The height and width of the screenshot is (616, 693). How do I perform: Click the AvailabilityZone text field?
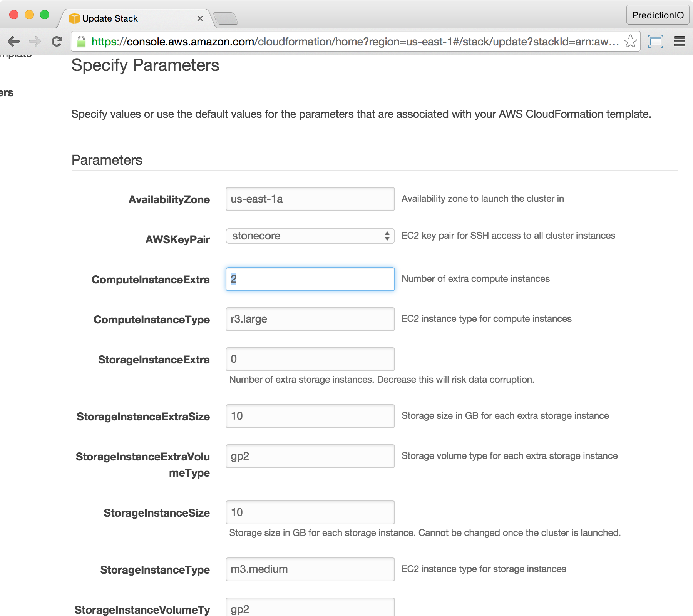pyautogui.click(x=310, y=199)
